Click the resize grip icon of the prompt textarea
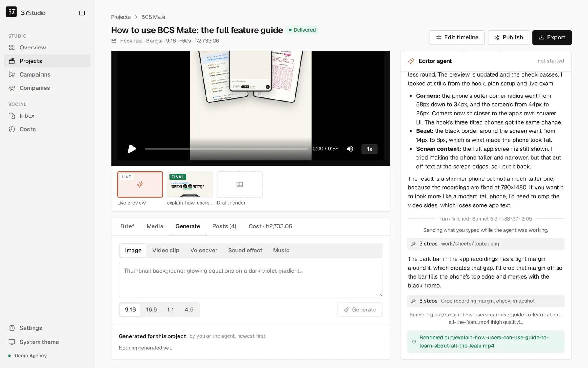The height and width of the screenshot is (368, 588). click(x=380, y=295)
